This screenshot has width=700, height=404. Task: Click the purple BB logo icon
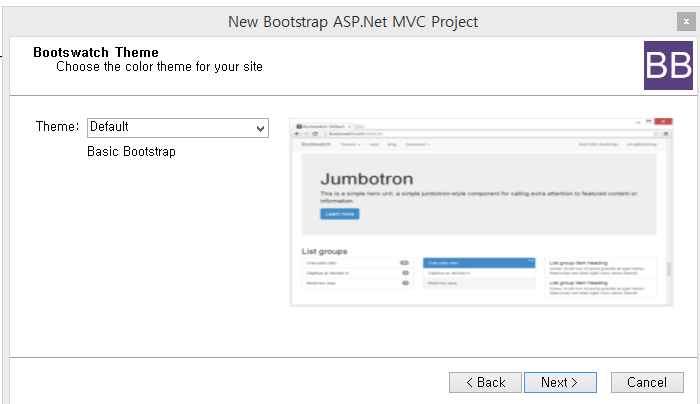tap(669, 66)
